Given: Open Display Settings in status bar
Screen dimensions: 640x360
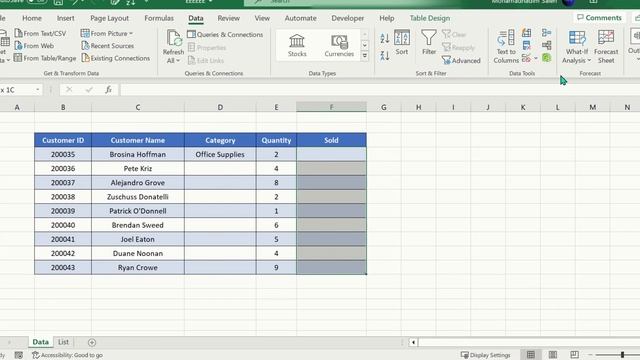Looking at the screenshot, I should coord(485,355).
